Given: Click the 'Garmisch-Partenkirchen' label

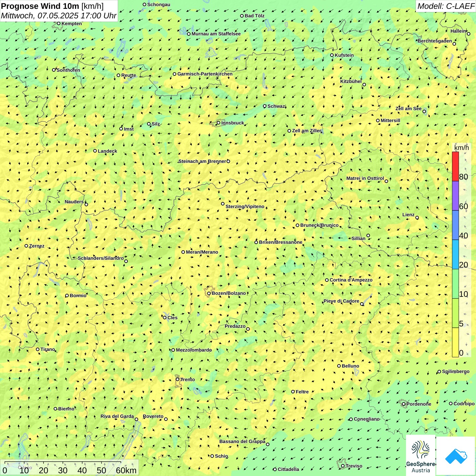Looking at the screenshot, I should pyautogui.click(x=205, y=74).
